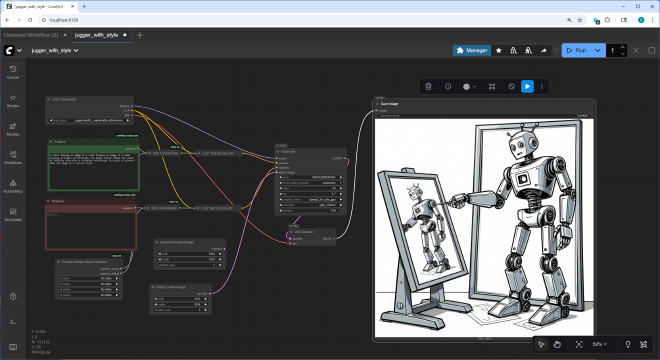Choose the select mode cursor tool

[x=542, y=344]
